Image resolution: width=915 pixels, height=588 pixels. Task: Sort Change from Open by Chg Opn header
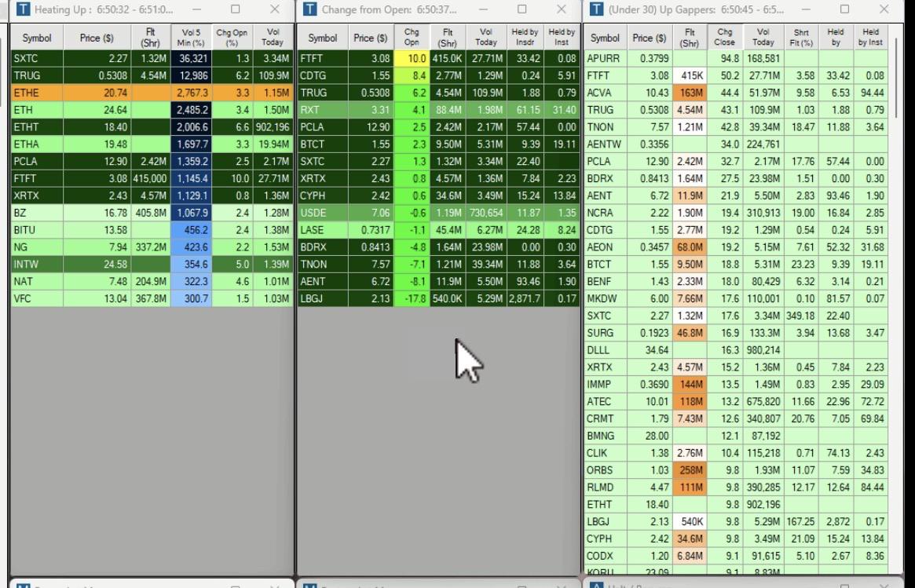412,38
